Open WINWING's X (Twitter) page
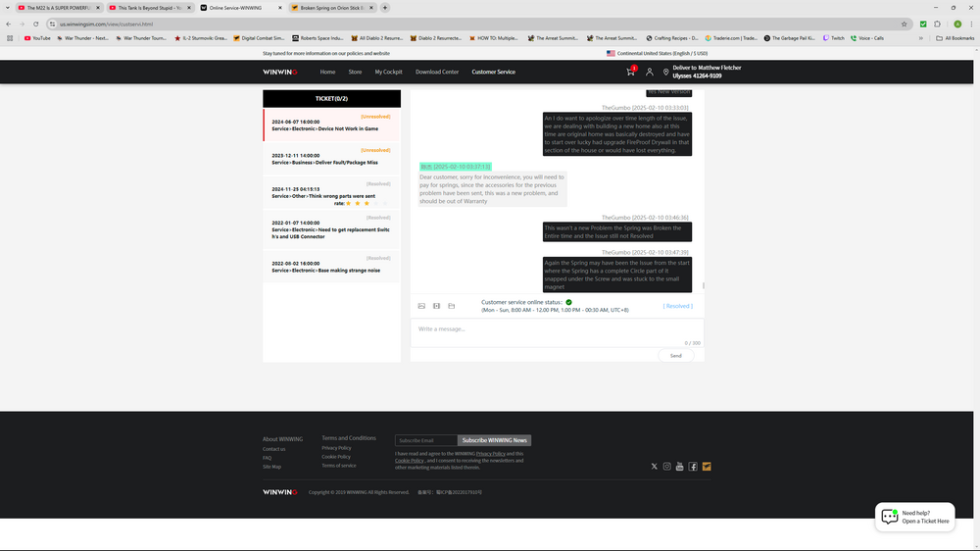Screen dimensions: 980x551 tap(654, 467)
